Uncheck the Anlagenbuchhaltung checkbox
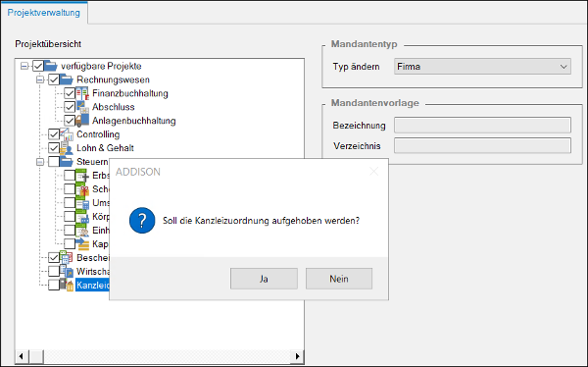588x367 pixels. pyautogui.click(x=70, y=121)
